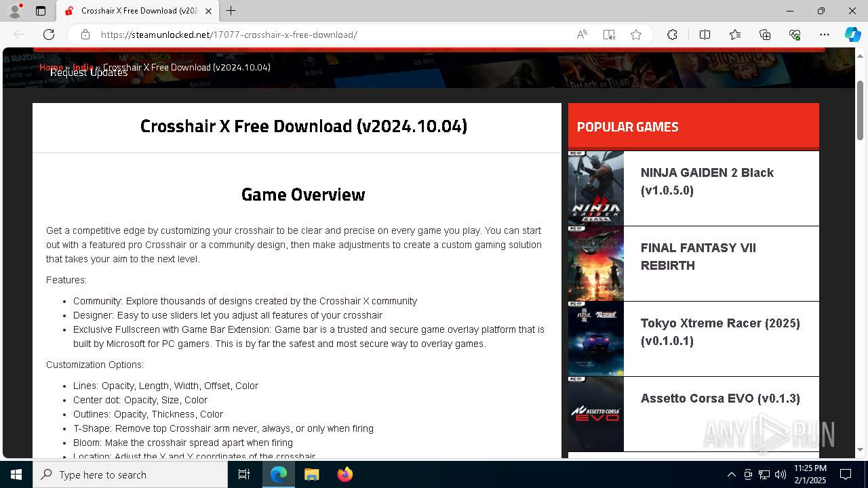Toggle split screen view icon

705,35
